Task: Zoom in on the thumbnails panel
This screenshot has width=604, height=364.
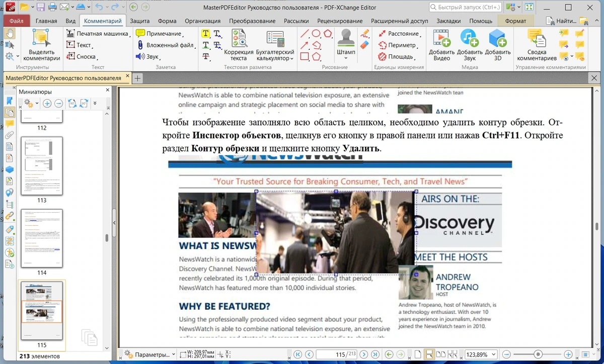Action: click(x=47, y=103)
